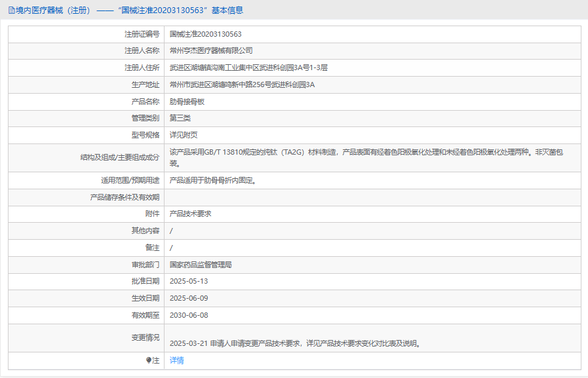This screenshot has height=378, width=588.
Task: Click the 其他内容 label
Action: pyautogui.click(x=145, y=231)
